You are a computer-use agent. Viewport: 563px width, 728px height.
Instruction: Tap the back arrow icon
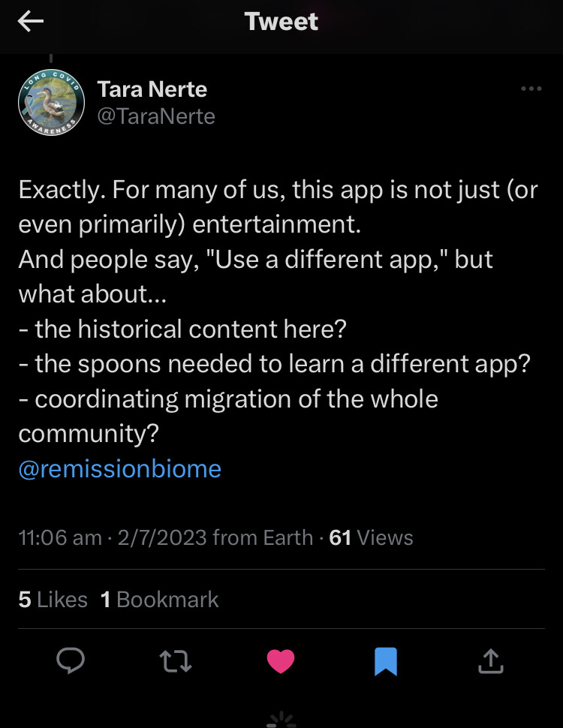[x=31, y=23]
